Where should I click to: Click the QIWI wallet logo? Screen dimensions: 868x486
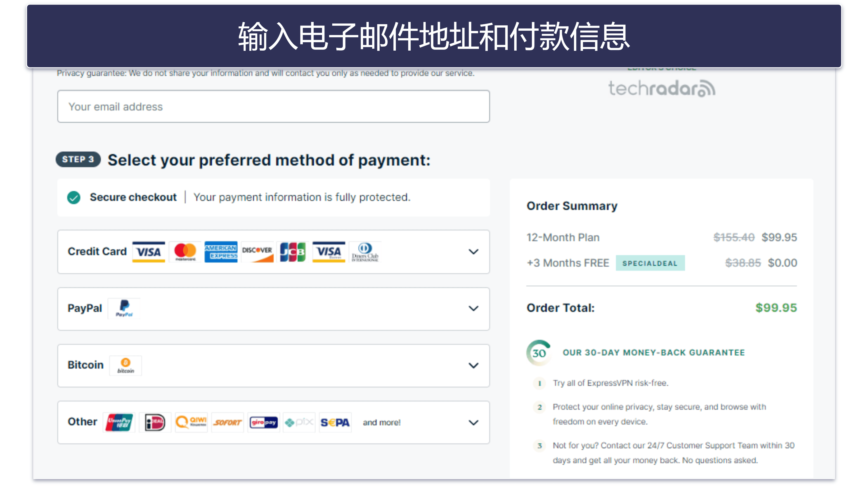pos(191,422)
